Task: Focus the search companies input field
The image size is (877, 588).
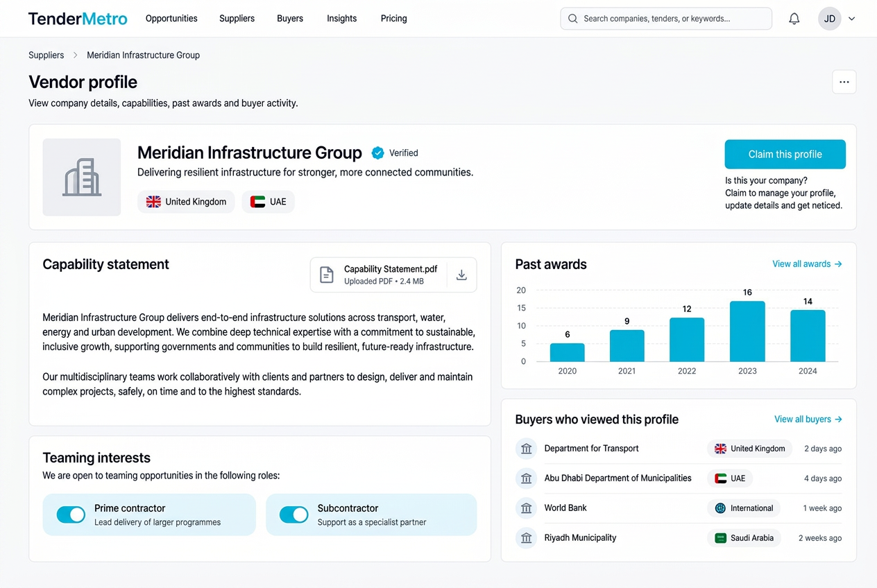Action: click(666, 19)
